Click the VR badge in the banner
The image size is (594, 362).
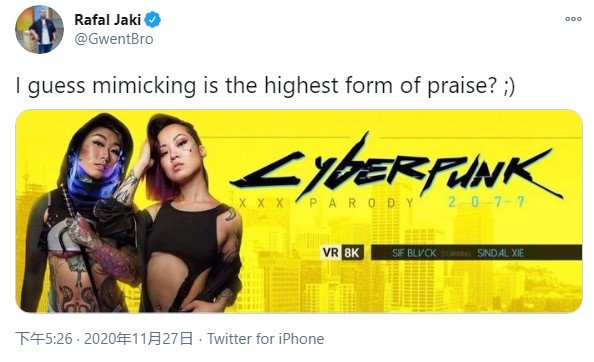tap(330, 252)
